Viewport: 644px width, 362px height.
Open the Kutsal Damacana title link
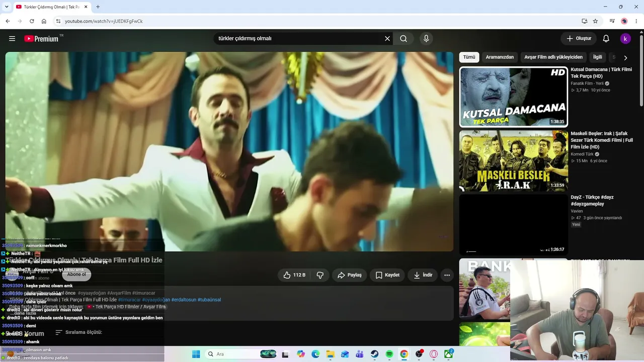[601, 73]
